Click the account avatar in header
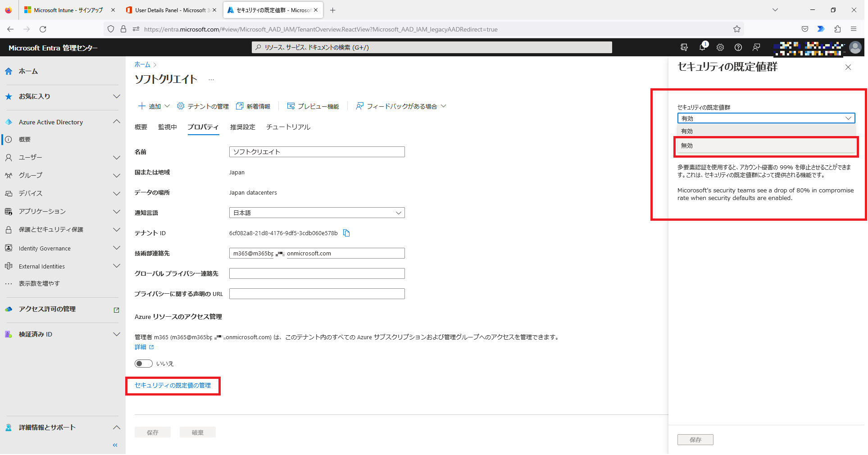This screenshot has height=455, width=868. pos(855,47)
